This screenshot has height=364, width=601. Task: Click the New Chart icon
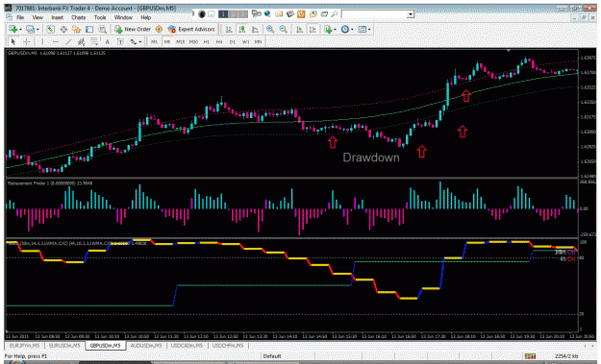point(13,29)
